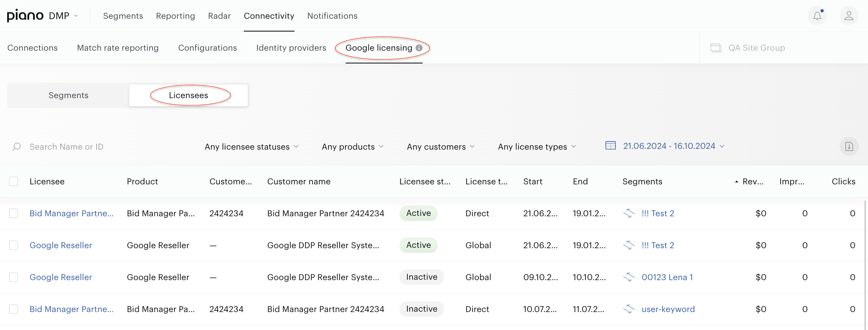
Task: Check the Inactive Bid Manager Partner row
Action: coord(14,309)
